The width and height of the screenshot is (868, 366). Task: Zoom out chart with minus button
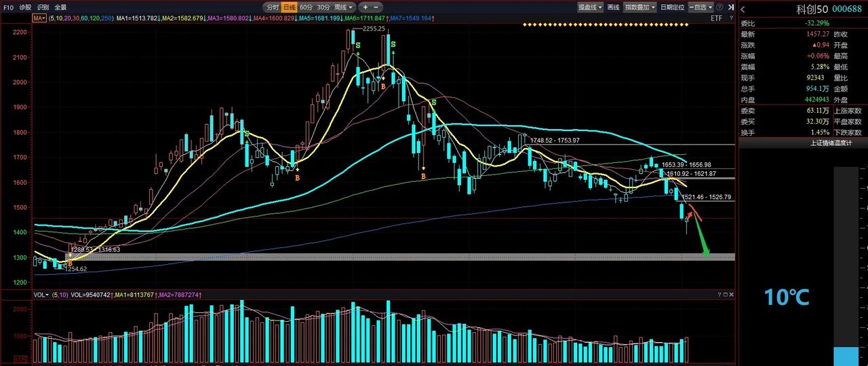pyautogui.click(x=375, y=7)
